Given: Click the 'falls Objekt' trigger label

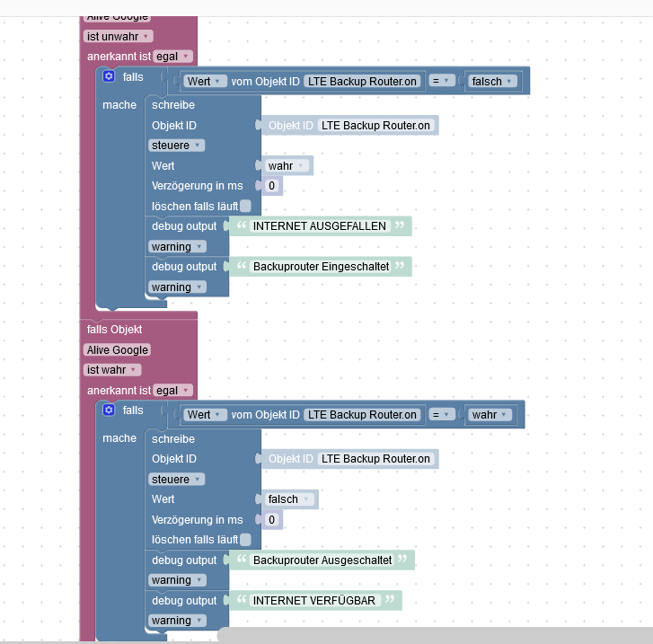Looking at the screenshot, I should pos(115,330).
